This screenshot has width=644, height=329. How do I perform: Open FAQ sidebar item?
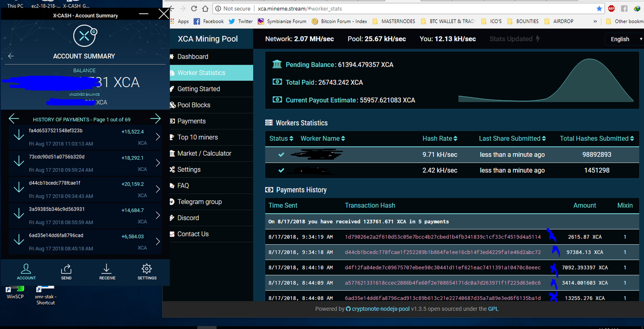pyautogui.click(x=211, y=185)
